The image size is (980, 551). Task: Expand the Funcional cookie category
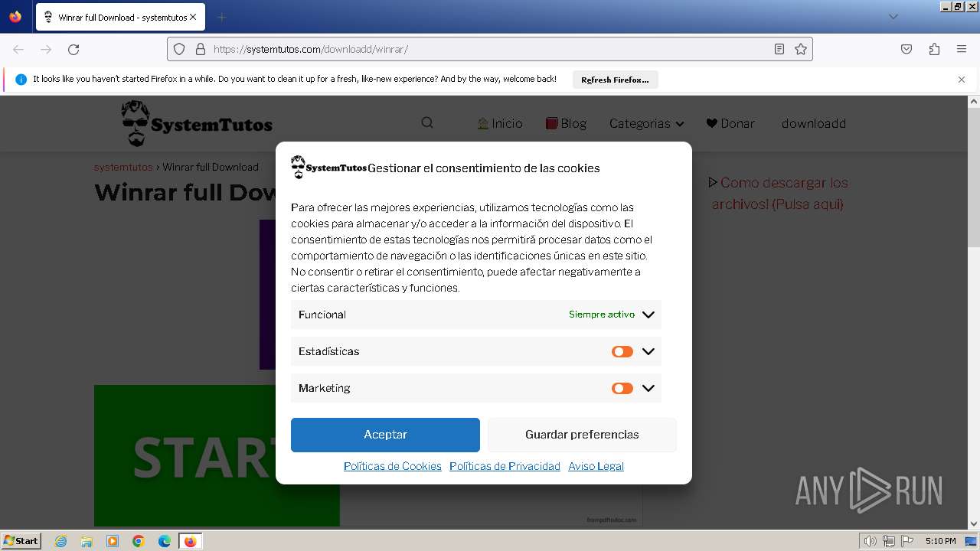click(648, 315)
